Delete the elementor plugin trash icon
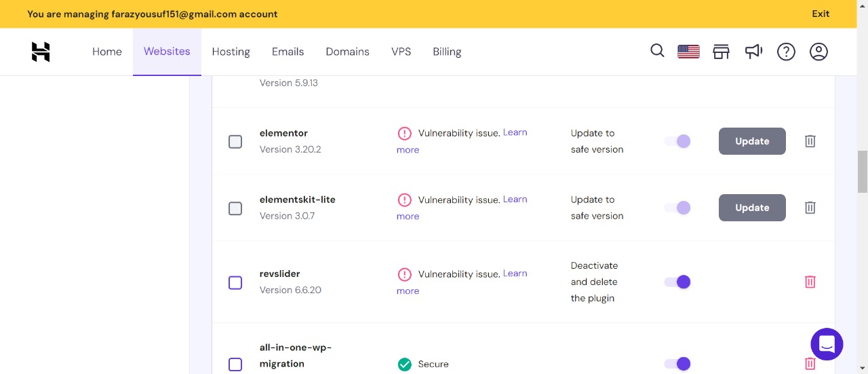Image resolution: width=868 pixels, height=374 pixels. click(810, 141)
